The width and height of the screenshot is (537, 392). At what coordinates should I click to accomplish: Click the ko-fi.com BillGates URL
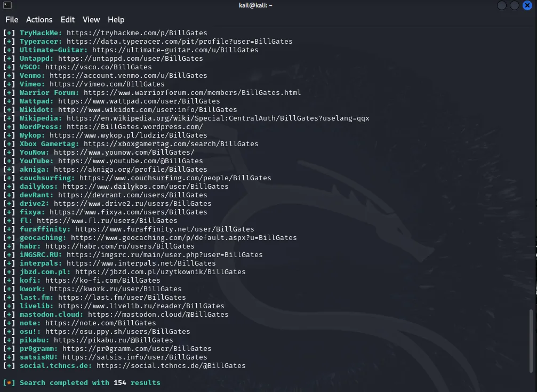(x=103, y=281)
